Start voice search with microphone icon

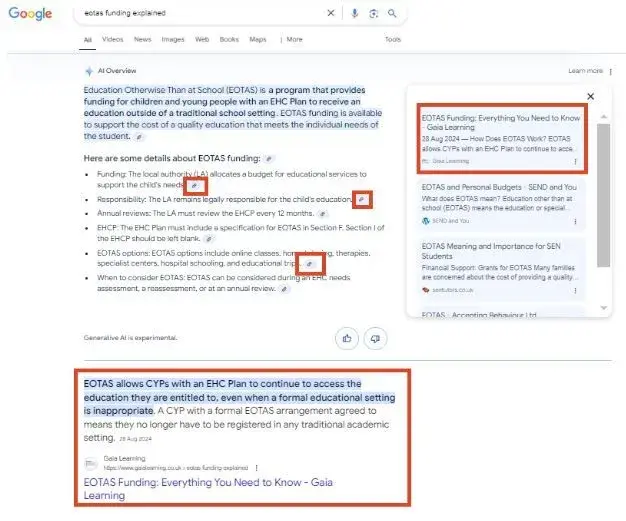[354, 14]
